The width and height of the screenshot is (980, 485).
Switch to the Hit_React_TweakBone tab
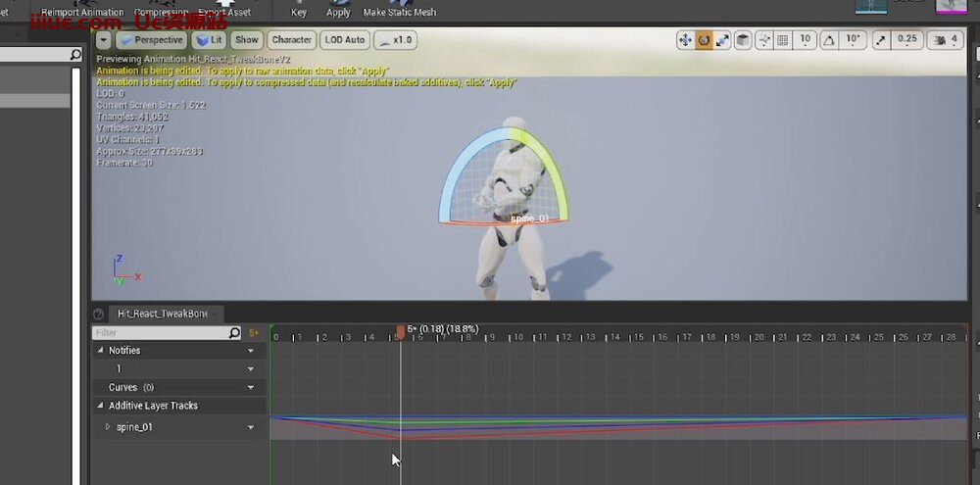coord(162,314)
